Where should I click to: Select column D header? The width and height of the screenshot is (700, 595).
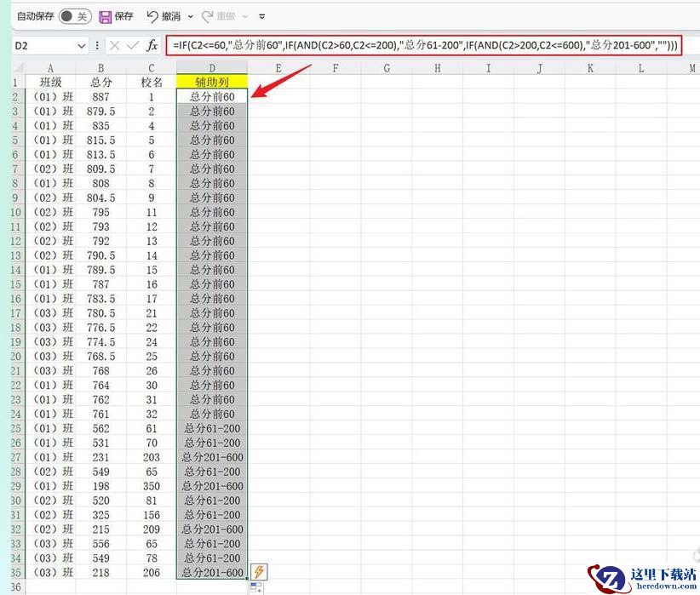coord(212,68)
